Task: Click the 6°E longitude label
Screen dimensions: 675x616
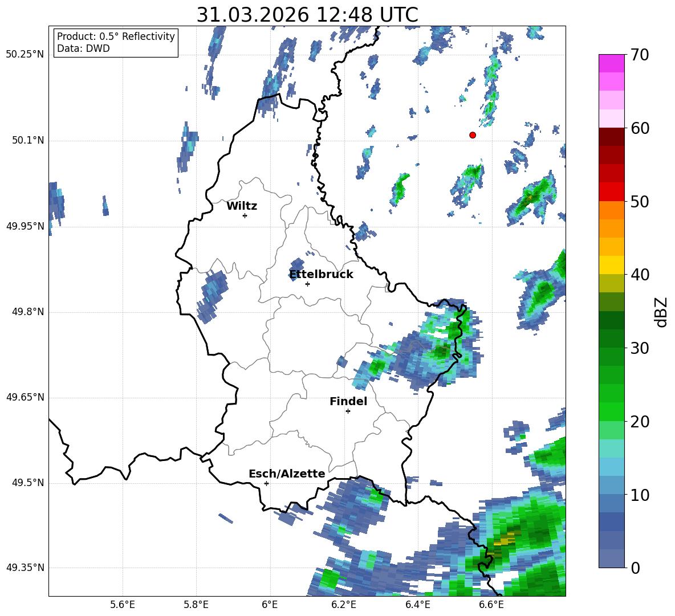Action: point(270,605)
